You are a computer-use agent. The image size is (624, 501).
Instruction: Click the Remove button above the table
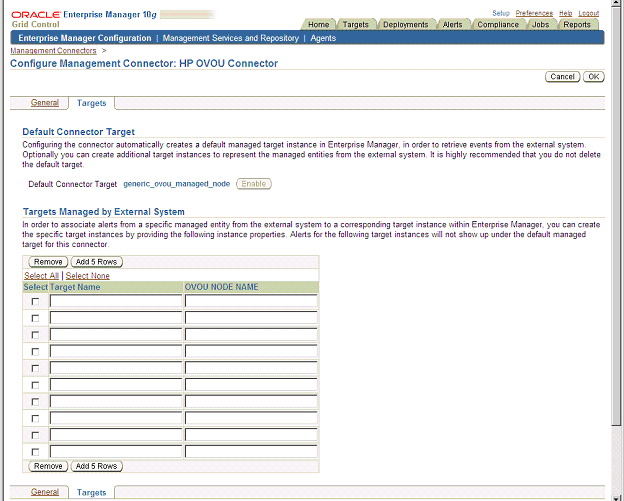pyautogui.click(x=48, y=262)
